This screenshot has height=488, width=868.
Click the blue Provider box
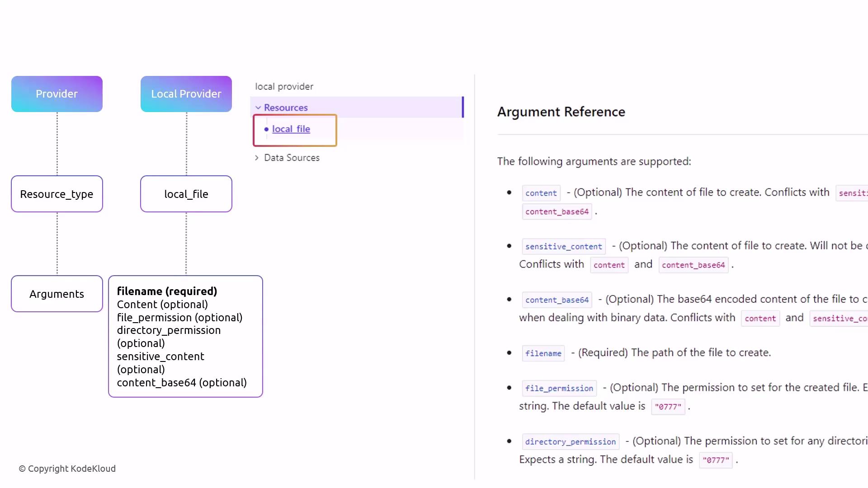point(57,94)
